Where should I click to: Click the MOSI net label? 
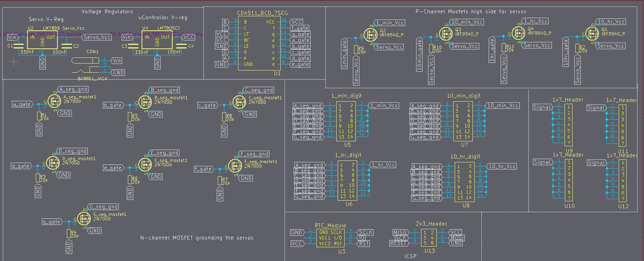point(457,238)
